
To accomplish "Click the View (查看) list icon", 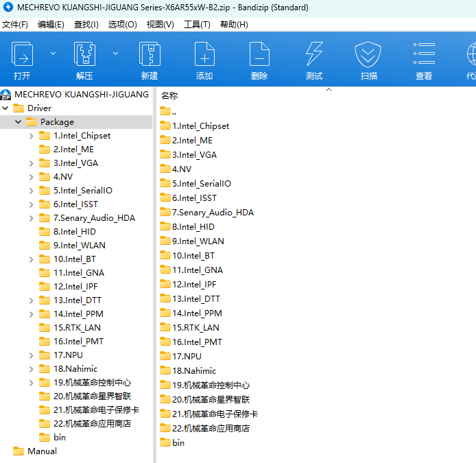I will (424, 54).
